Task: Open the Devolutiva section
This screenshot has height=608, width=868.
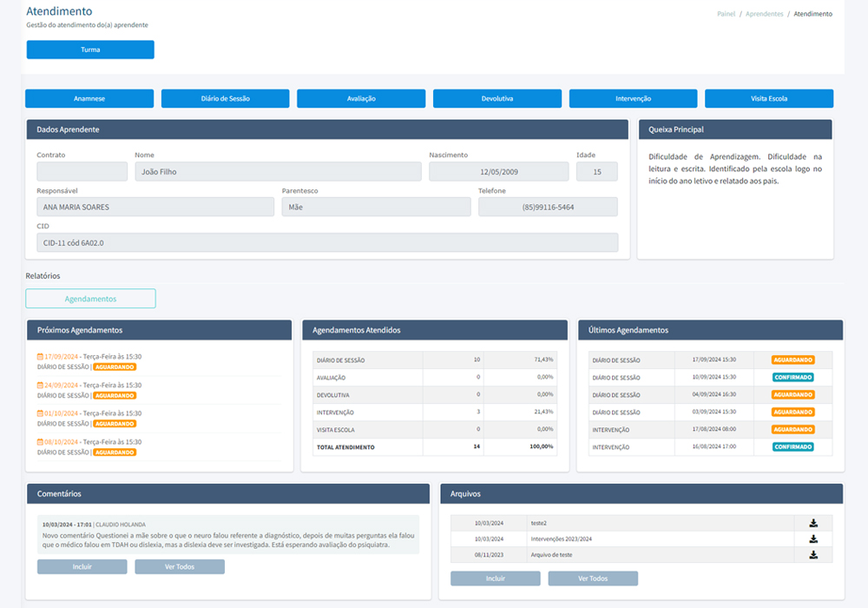Action: (x=497, y=98)
